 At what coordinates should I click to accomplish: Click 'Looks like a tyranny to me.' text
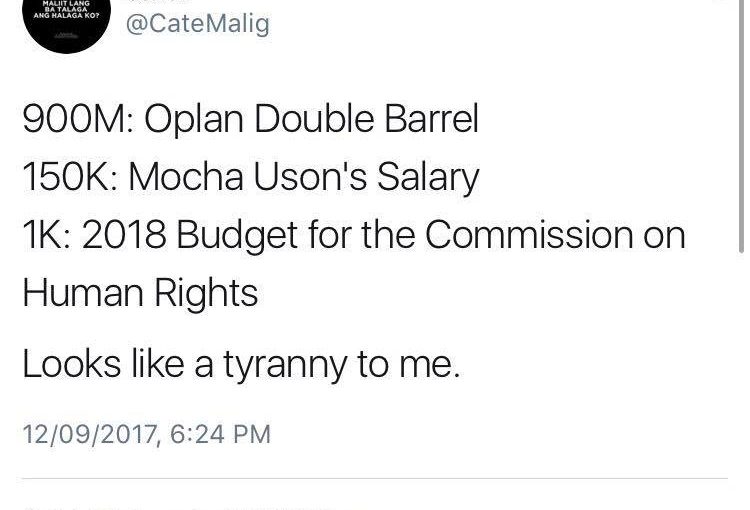pyautogui.click(x=241, y=365)
